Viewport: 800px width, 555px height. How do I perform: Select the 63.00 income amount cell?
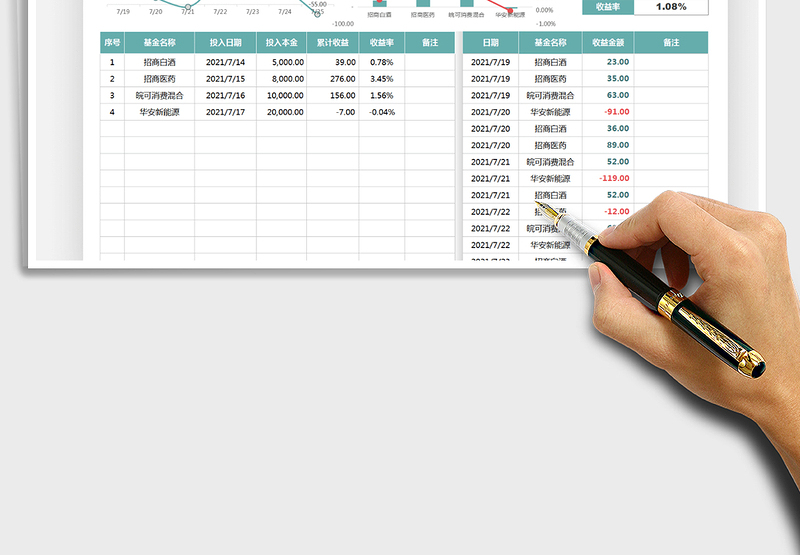click(x=617, y=95)
